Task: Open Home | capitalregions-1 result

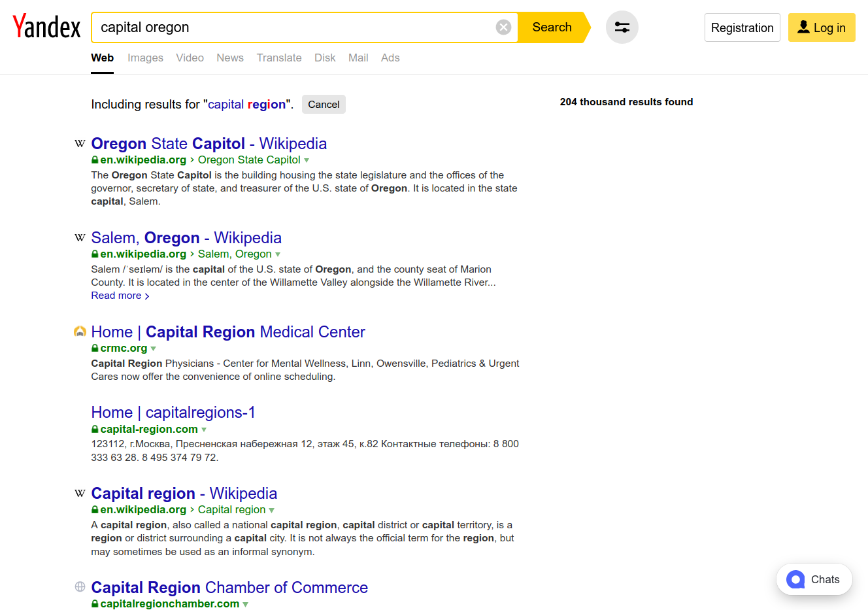Action: (x=173, y=413)
